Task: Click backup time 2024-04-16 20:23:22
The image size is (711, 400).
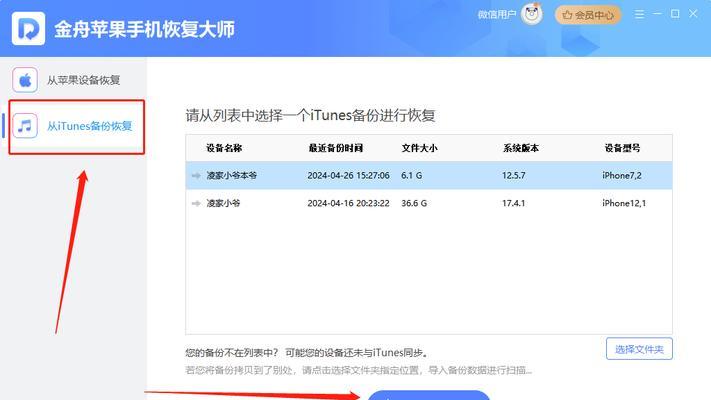Action: (x=348, y=203)
